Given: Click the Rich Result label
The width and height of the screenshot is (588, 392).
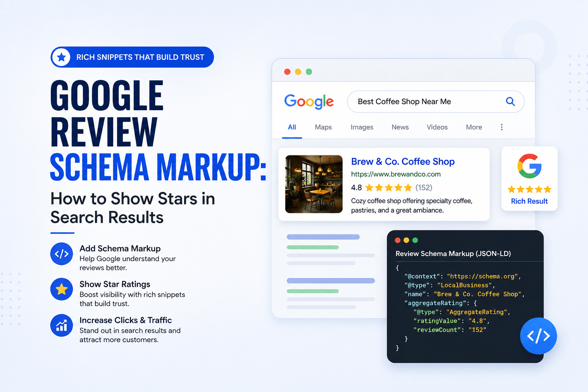Looking at the screenshot, I should pyautogui.click(x=529, y=201).
